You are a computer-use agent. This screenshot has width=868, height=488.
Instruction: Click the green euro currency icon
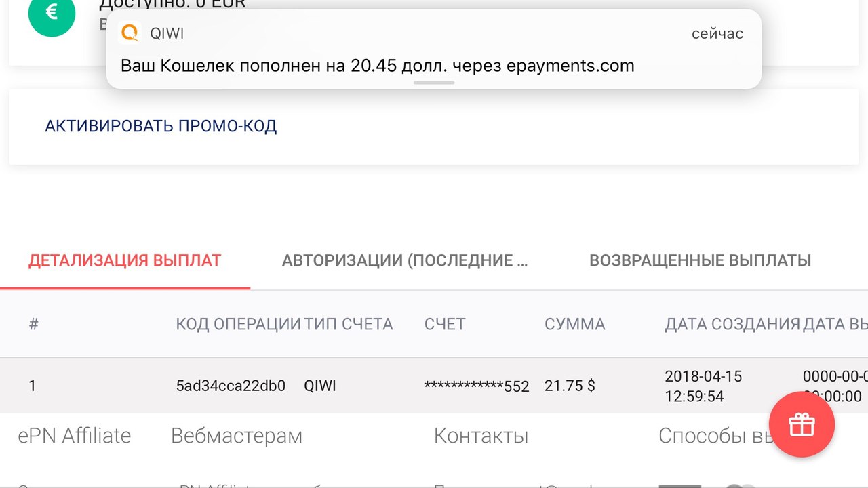click(52, 14)
